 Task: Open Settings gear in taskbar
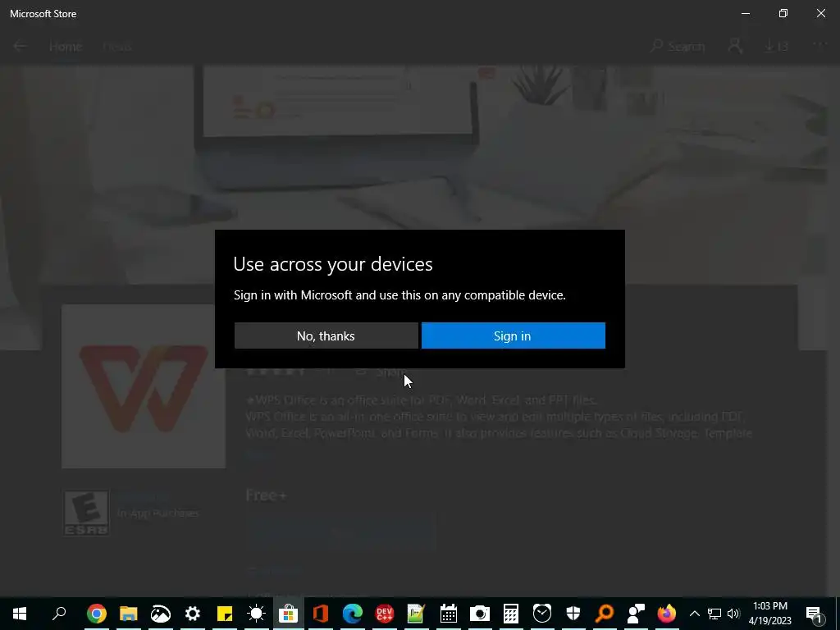pyautogui.click(x=192, y=614)
